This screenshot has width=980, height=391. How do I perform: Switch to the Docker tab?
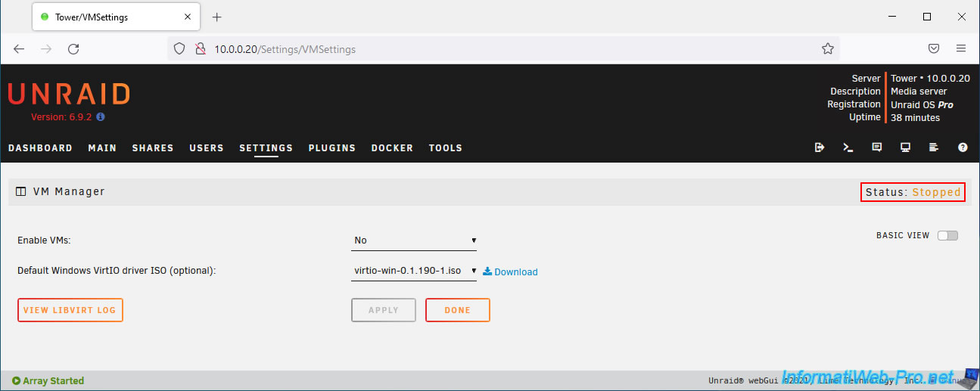(392, 148)
